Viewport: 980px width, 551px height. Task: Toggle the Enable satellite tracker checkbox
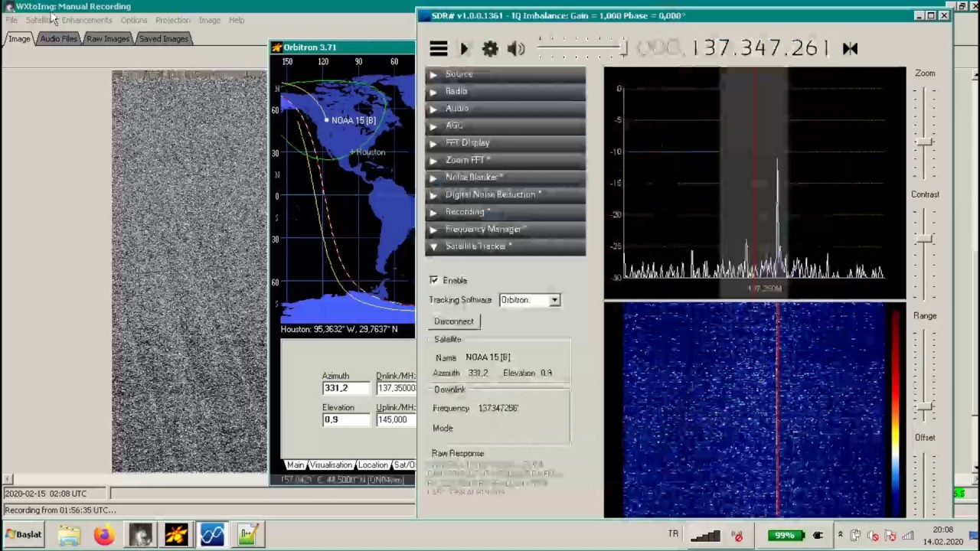434,280
